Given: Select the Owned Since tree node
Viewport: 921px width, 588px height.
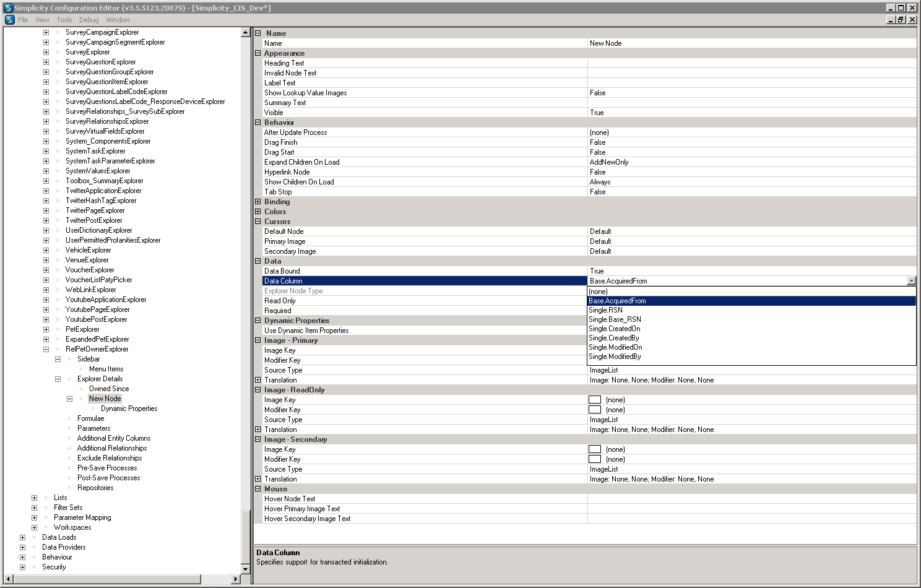Looking at the screenshot, I should click(x=109, y=389).
